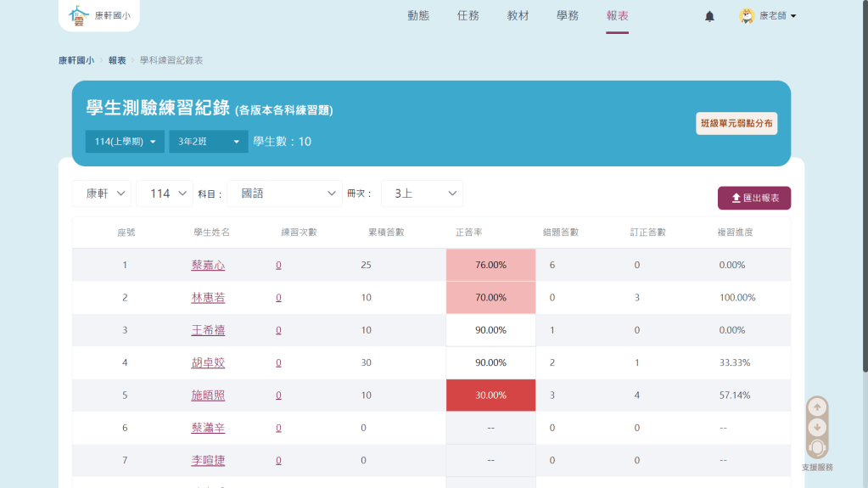Viewport: 868px width, 488px height.
Task: Click the 報表 breadcrumb link
Action: 117,60
